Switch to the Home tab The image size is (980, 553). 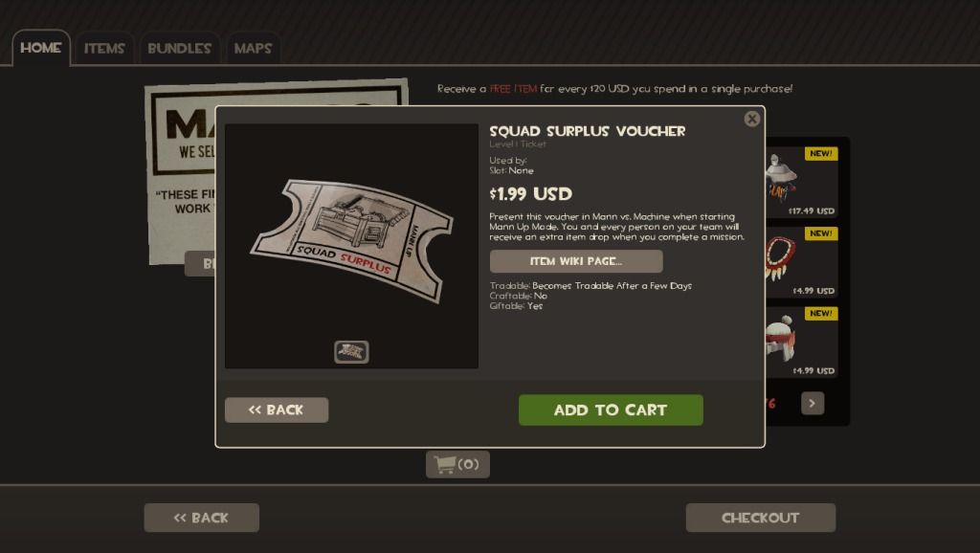[40, 48]
